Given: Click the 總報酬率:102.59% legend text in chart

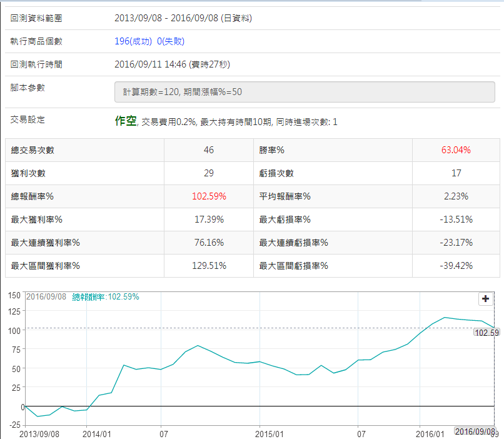Looking at the screenshot, I should click(106, 297).
